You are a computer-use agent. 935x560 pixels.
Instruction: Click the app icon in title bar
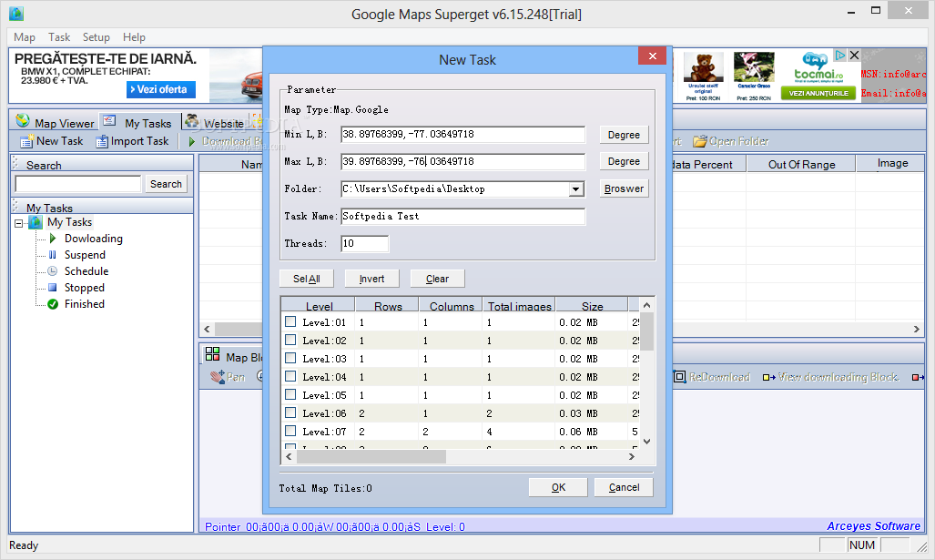(16, 13)
